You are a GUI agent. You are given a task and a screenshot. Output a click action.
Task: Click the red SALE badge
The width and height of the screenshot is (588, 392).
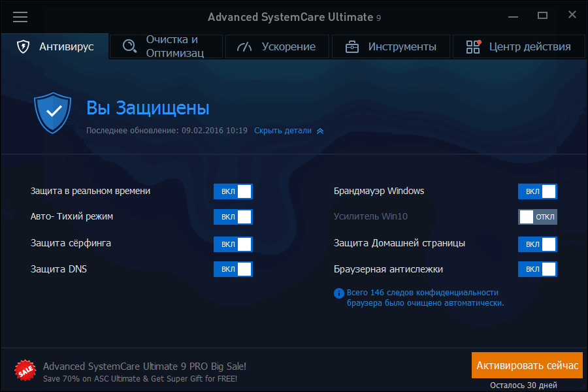25,370
